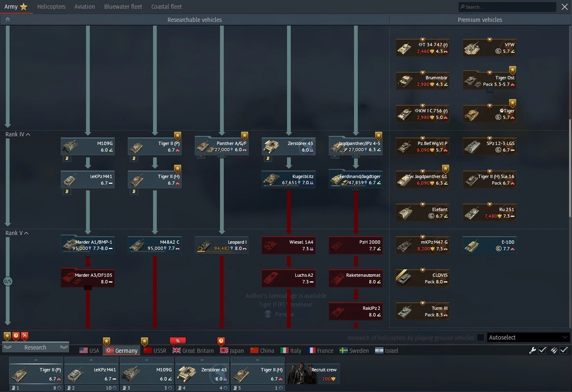Open the Bluewater fleet tab

click(123, 7)
